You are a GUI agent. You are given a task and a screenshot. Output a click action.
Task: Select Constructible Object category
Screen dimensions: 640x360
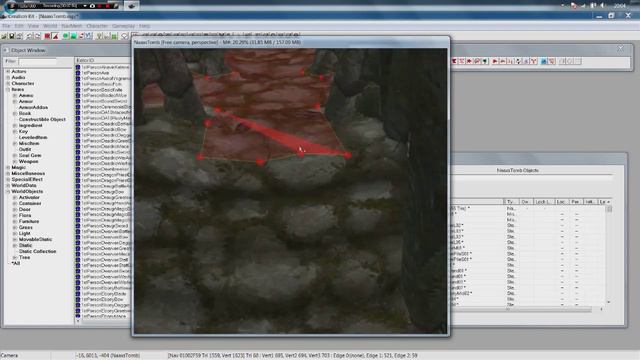click(42, 120)
